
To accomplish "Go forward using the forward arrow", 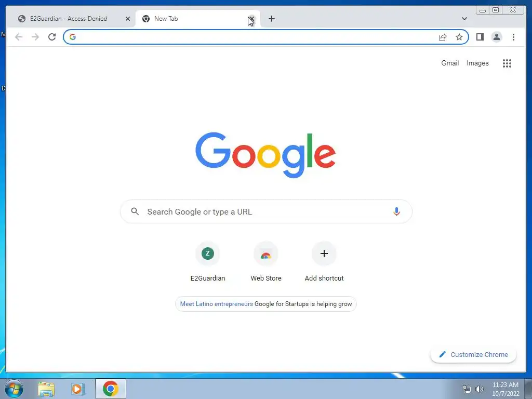I will [x=35, y=37].
